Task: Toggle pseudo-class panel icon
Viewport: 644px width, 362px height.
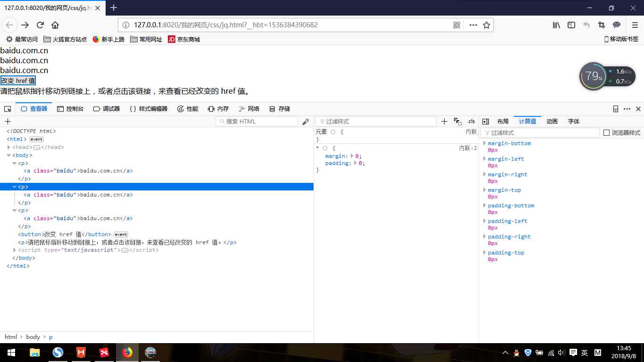Action: (x=457, y=122)
